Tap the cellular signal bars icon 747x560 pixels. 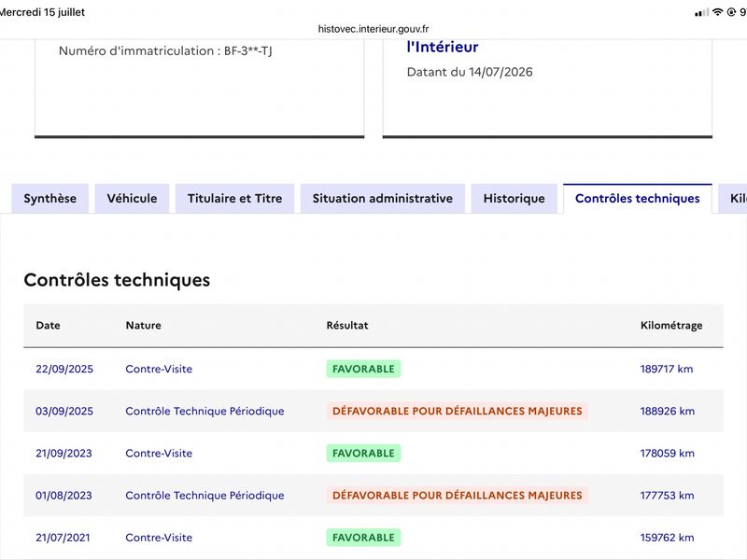click(701, 12)
